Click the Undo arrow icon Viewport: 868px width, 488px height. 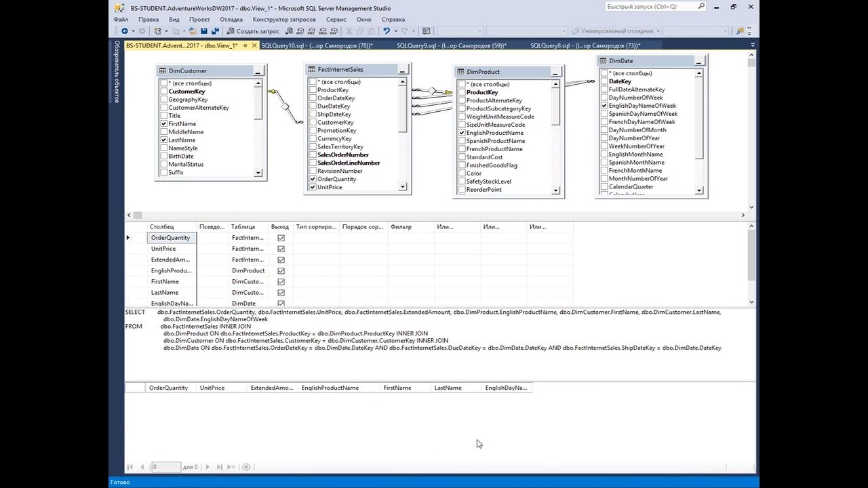(386, 31)
